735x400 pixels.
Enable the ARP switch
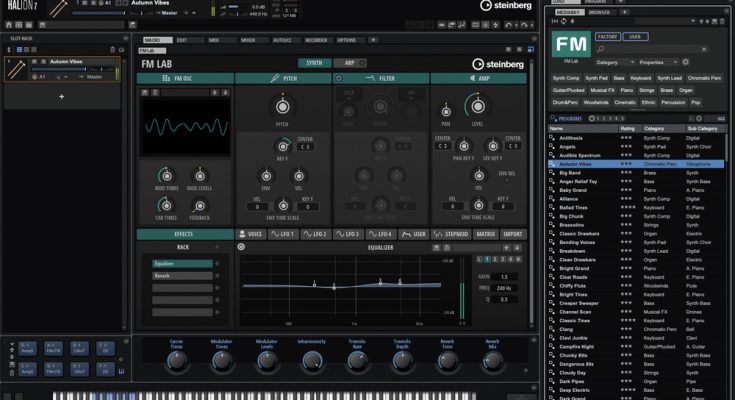(350, 63)
